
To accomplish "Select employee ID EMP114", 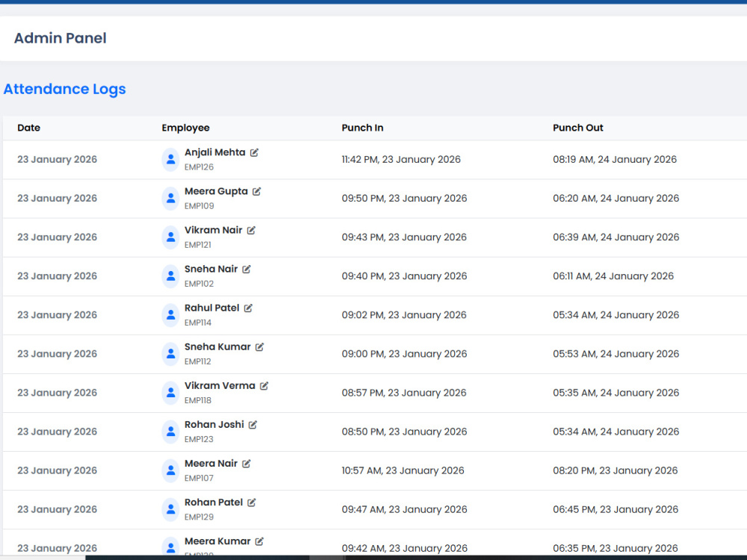I will [x=198, y=323].
